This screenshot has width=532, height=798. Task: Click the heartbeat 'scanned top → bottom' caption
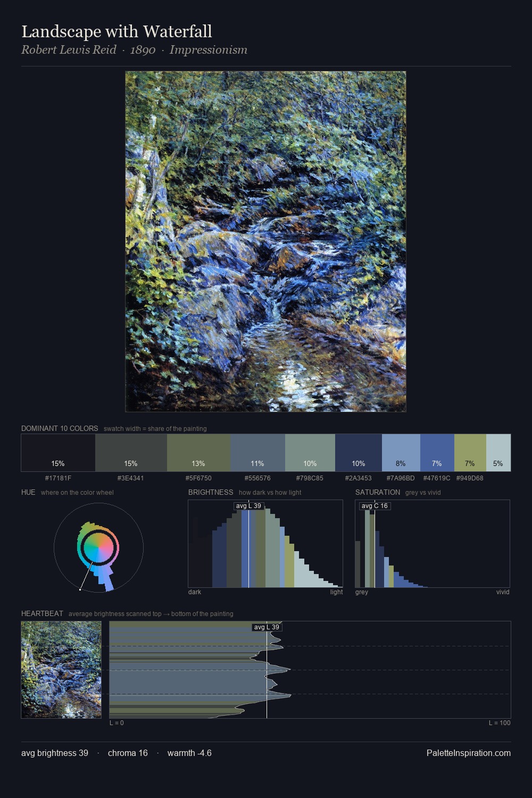tap(151, 614)
